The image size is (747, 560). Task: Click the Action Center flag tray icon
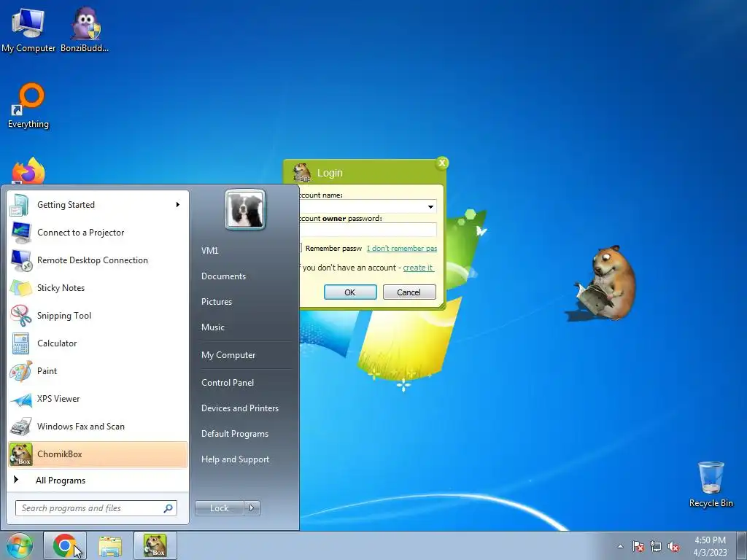click(638, 546)
